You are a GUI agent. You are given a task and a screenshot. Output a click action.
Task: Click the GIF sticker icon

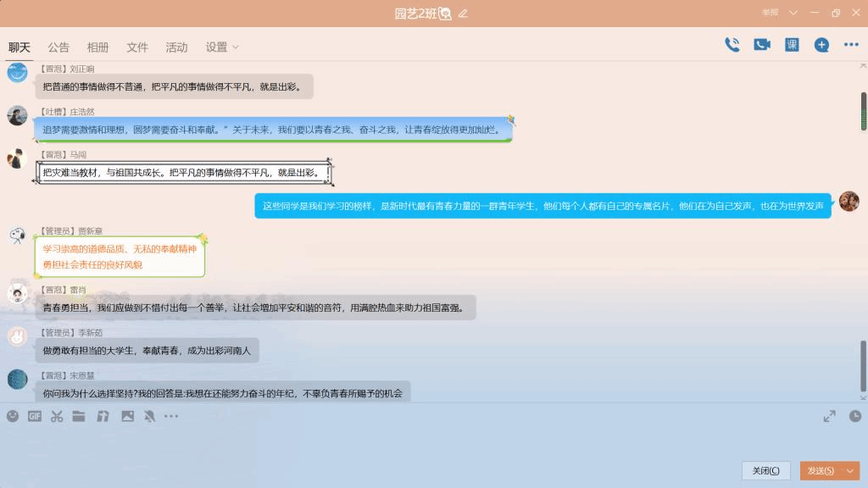click(x=35, y=416)
